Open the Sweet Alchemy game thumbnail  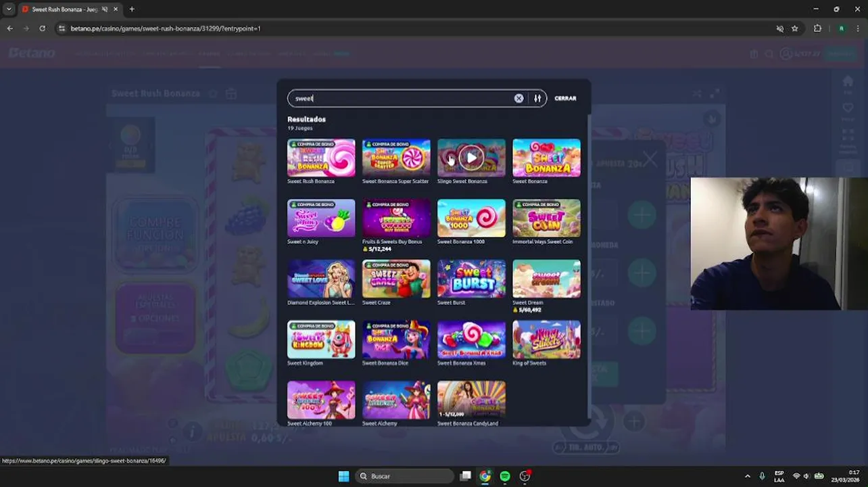point(396,400)
